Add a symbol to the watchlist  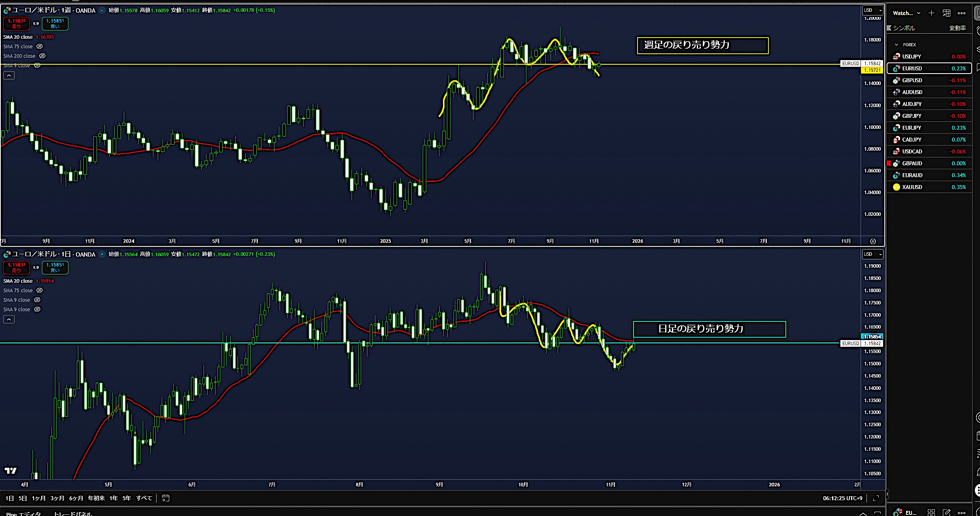pos(931,13)
